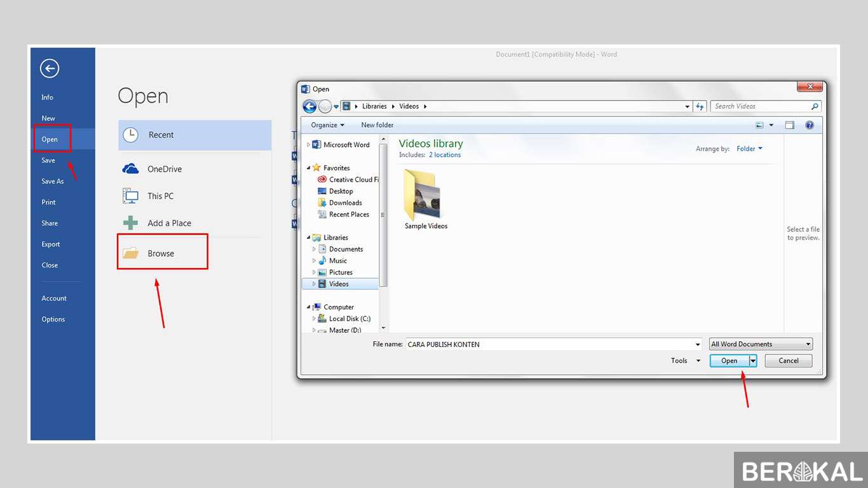This screenshot has height=488, width=868.
Task: Open the File name history dropdown arrow
Action: coord(697,344)
